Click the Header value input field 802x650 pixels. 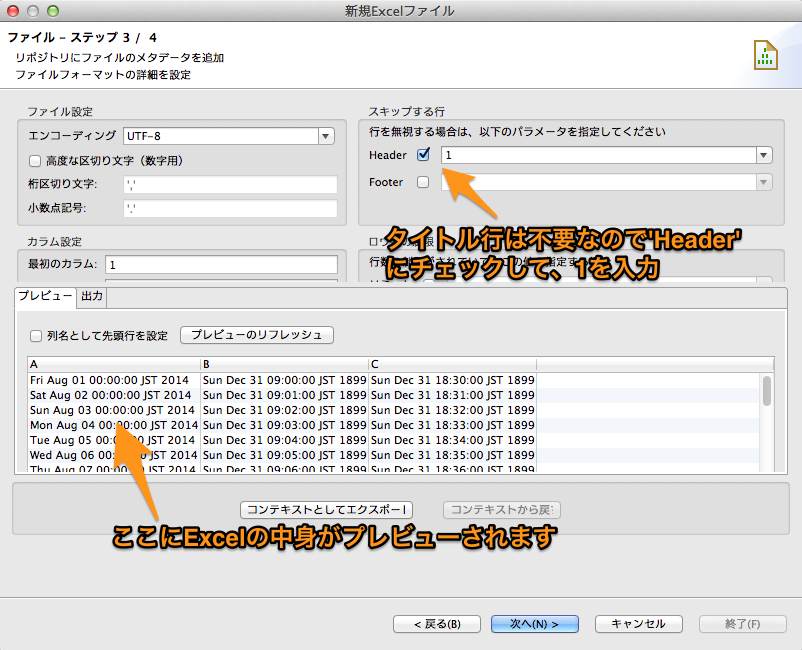[598, 155]
